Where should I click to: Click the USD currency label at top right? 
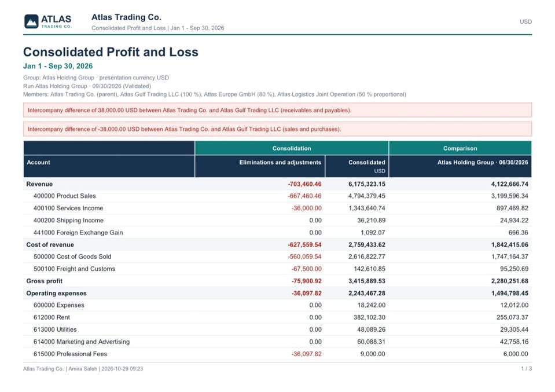[525, 21]
